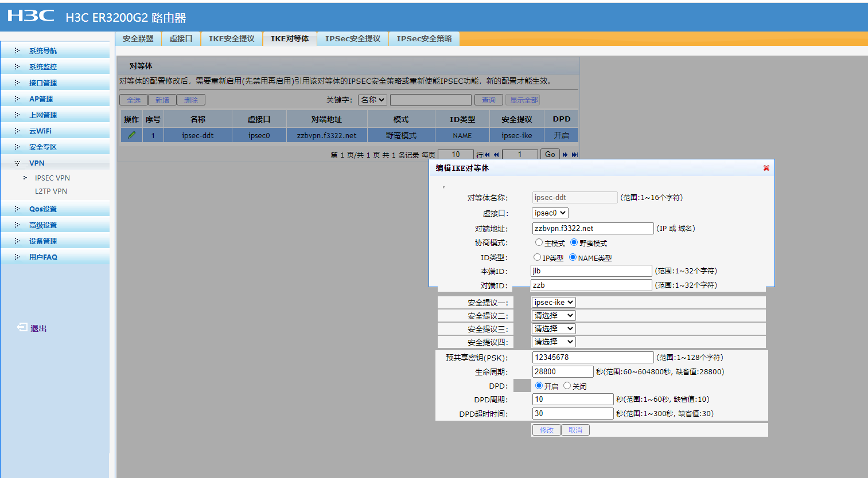Open the virtual interface ipsec0 dropdown
Viewport: 868px width, 478px height.
[550, 213]
